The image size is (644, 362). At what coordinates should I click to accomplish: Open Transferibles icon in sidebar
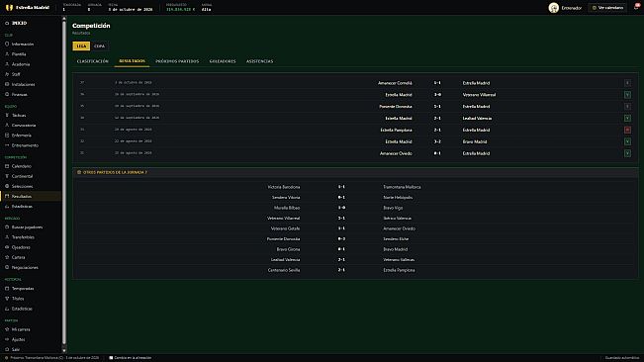[7, 237]
